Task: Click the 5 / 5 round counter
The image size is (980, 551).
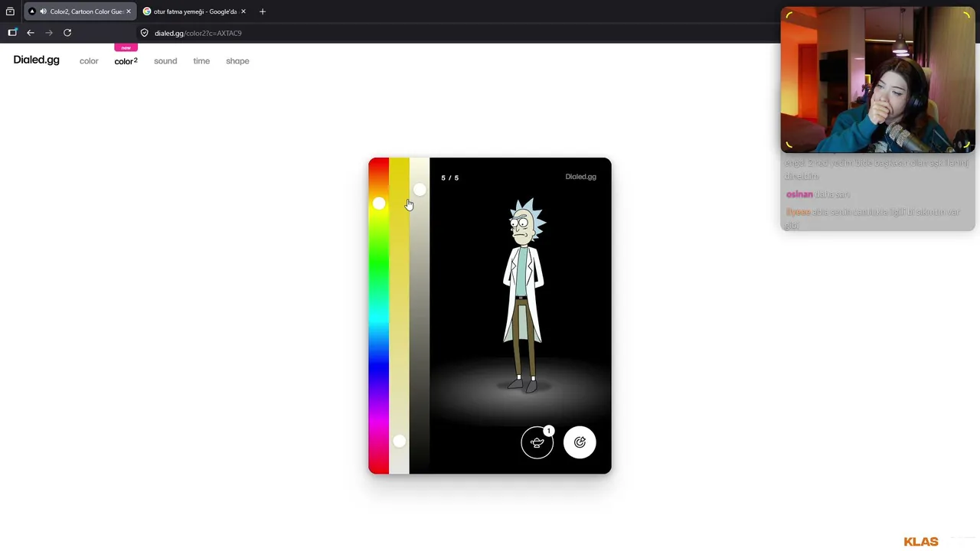Action: click(x=450, y=178)
